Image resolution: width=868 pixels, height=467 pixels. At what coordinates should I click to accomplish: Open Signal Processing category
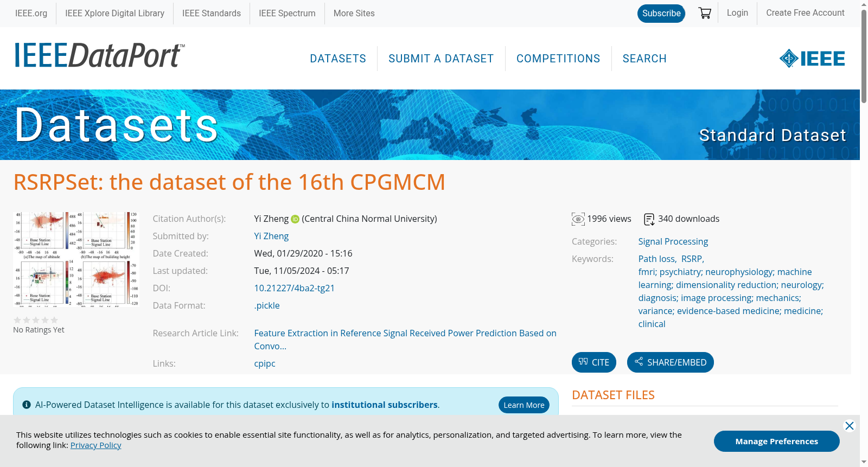673,241
